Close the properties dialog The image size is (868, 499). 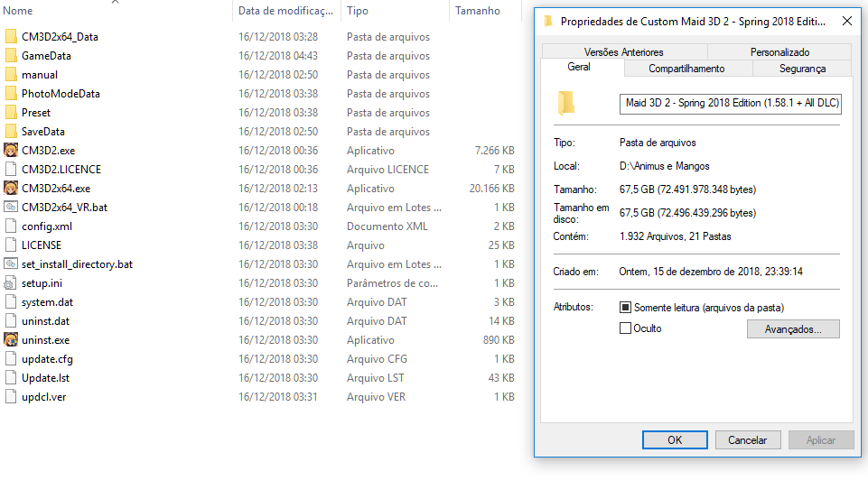click(847, 21)
